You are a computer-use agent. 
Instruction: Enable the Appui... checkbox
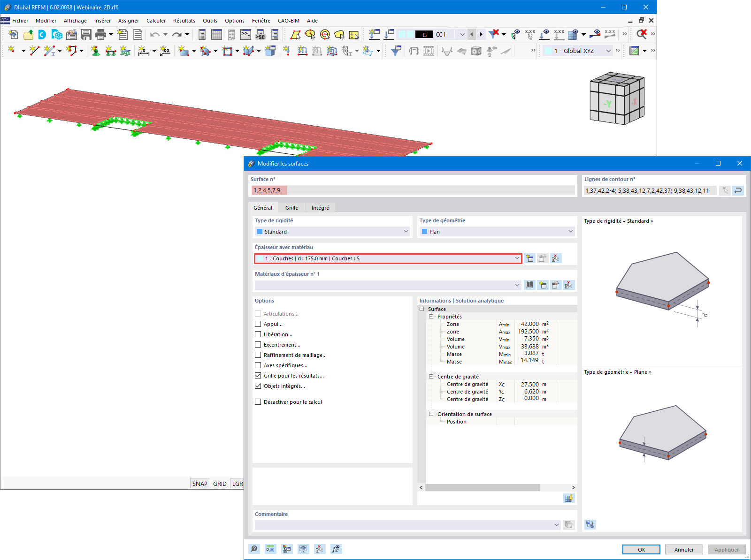click(258, 324)
